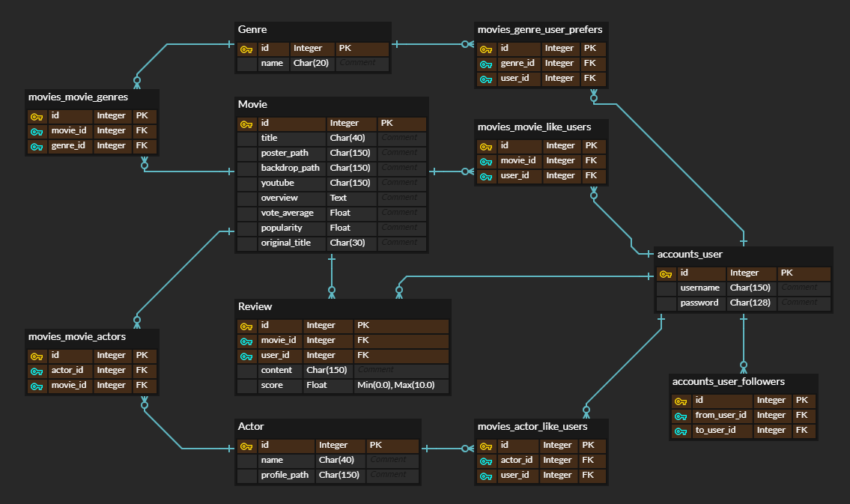This screenshot has height=504, width=850.
Task: Click the FK icon beside genre_id in movies_movie_genres
Action: click(37, 145)
